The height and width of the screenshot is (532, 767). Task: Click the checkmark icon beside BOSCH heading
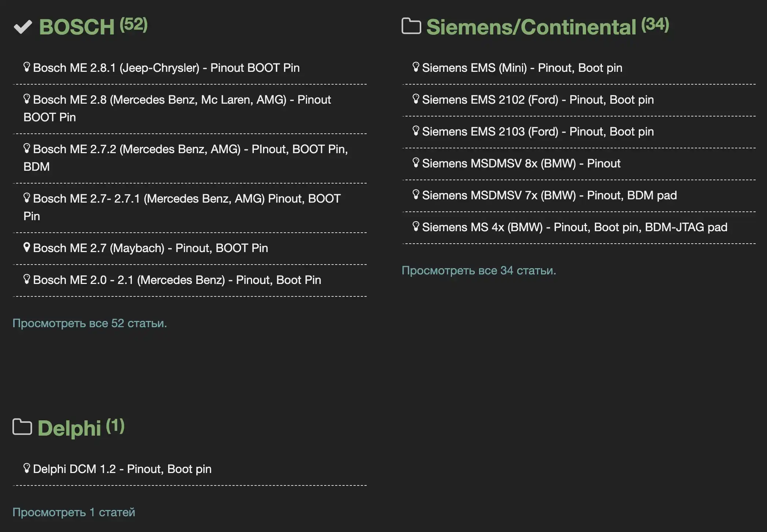[x=23, y=27]
